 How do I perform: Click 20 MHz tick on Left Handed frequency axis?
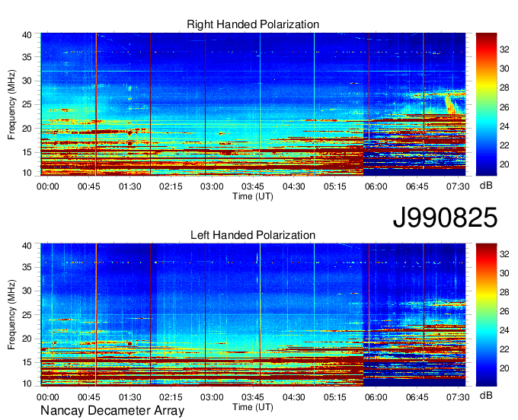[x=27, y=339]
